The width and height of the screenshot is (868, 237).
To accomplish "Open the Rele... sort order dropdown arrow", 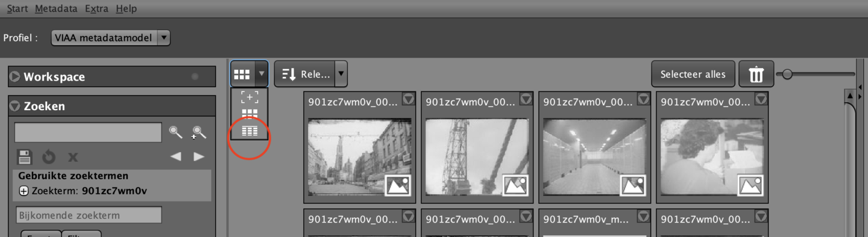I will pyautogui.click(x=341, y=74).
